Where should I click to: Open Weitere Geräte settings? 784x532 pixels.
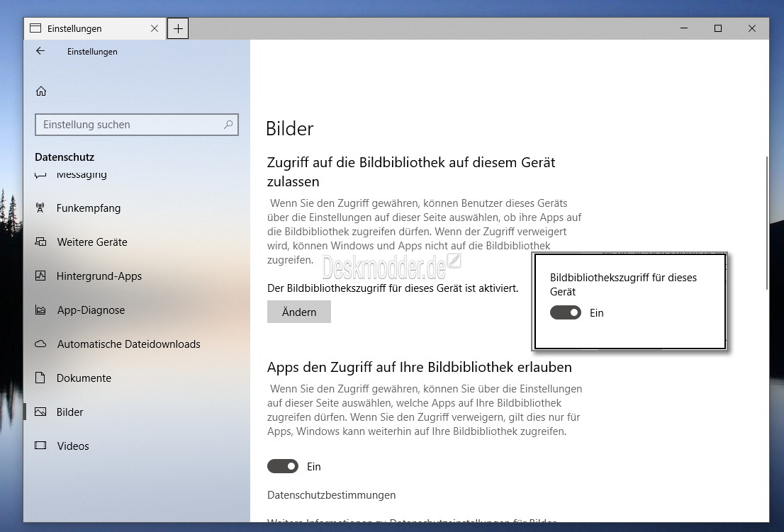[137, 242]
